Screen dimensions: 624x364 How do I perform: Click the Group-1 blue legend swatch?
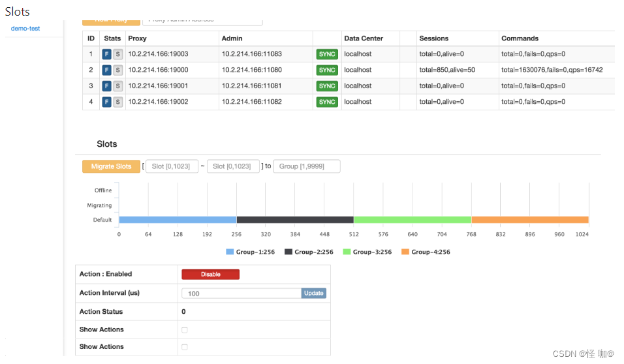pyautogui.click(x=230, y=252)
